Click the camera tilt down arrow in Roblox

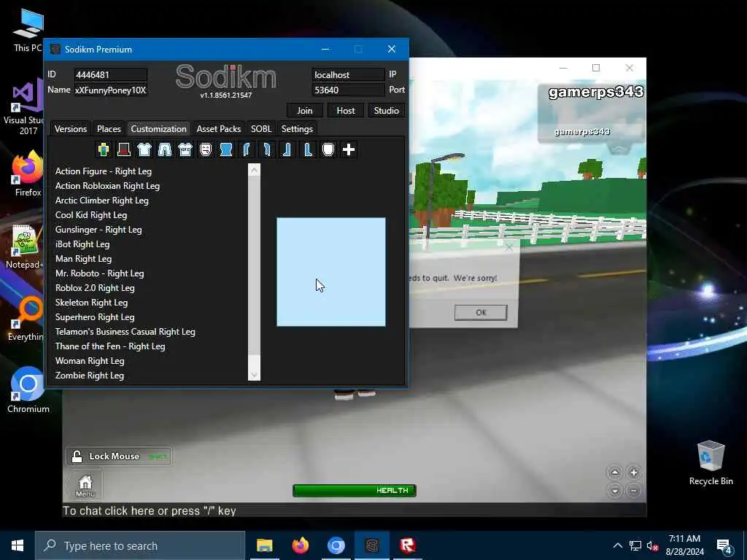615,491
